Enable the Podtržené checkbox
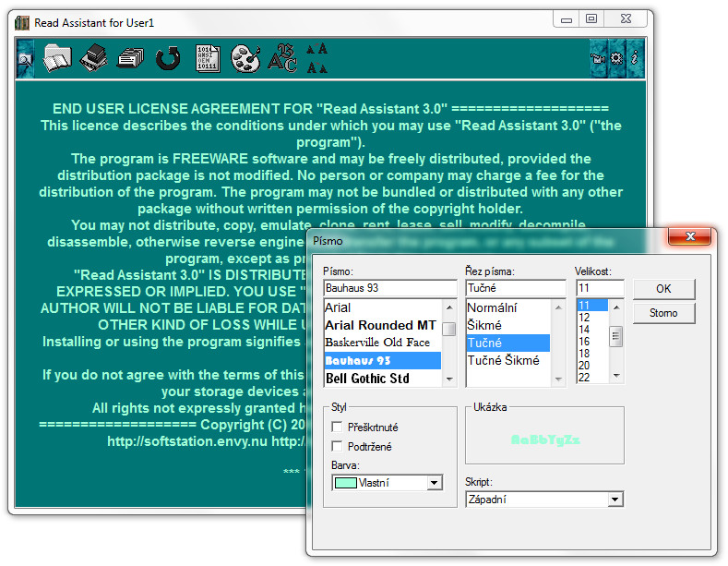The image size is (728, 566). [337, 446]
